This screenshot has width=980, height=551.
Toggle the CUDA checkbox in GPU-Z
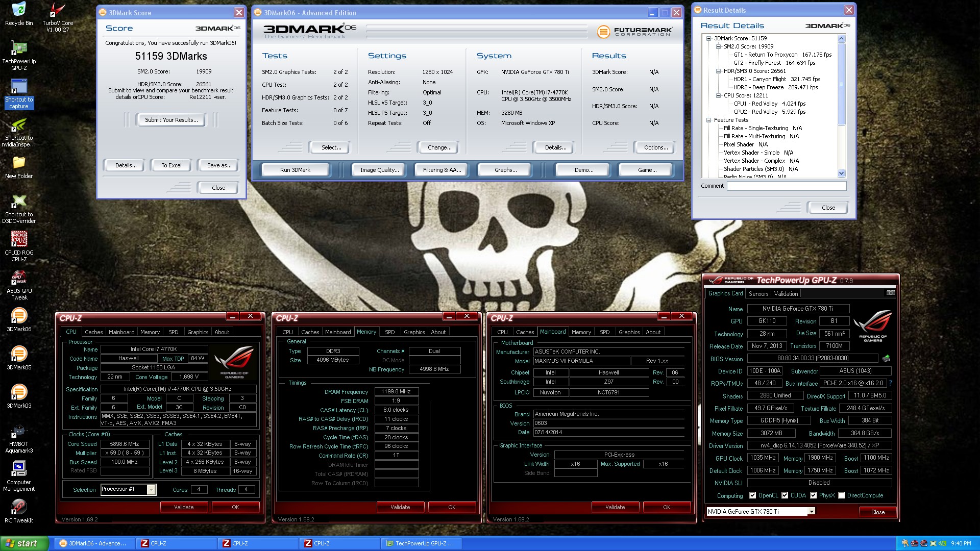(x=785, y=495)
